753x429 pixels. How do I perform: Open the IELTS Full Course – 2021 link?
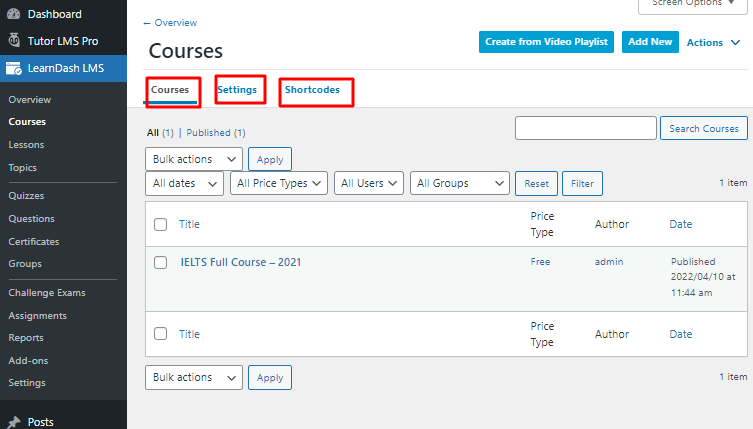(x=241, y=262)
